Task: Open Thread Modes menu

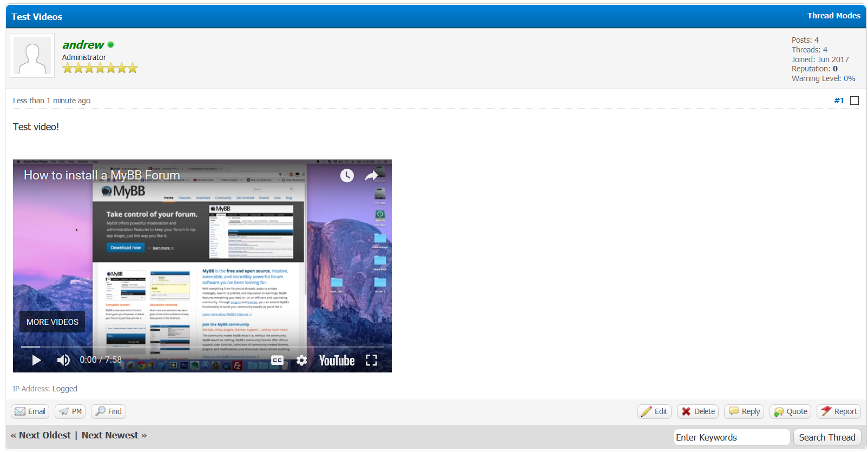Action: pyautogui.click(x=834, y=16)
